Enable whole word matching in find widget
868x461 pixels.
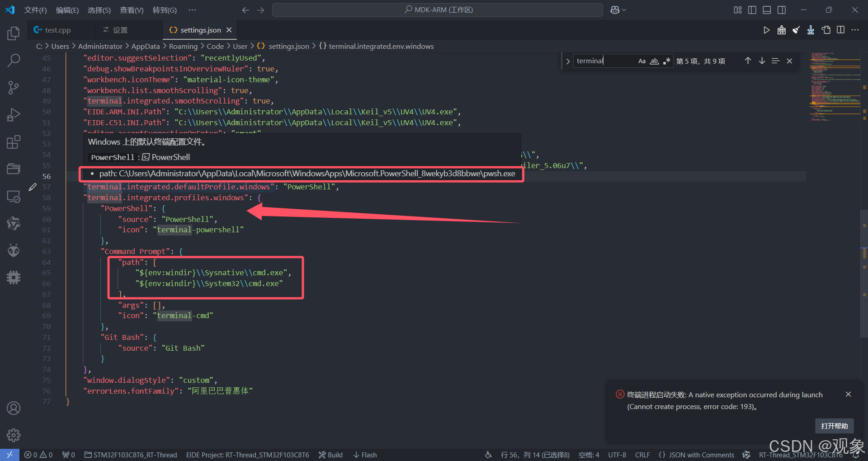(654, 61)
